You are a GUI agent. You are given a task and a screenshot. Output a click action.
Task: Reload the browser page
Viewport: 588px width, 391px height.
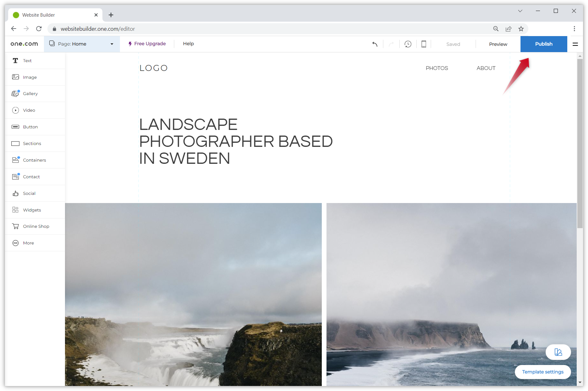[x=39, y=29]
